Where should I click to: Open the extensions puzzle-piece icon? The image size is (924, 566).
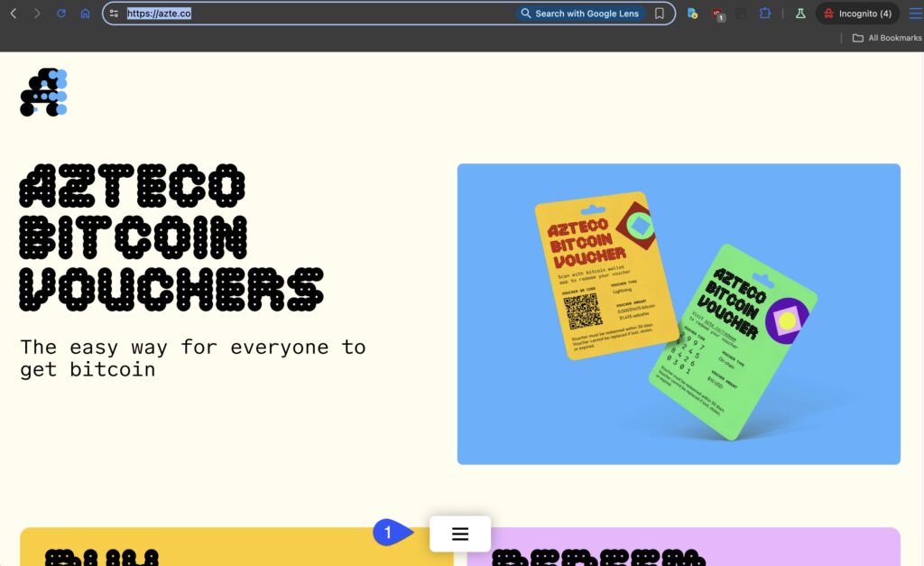point(765,14)
